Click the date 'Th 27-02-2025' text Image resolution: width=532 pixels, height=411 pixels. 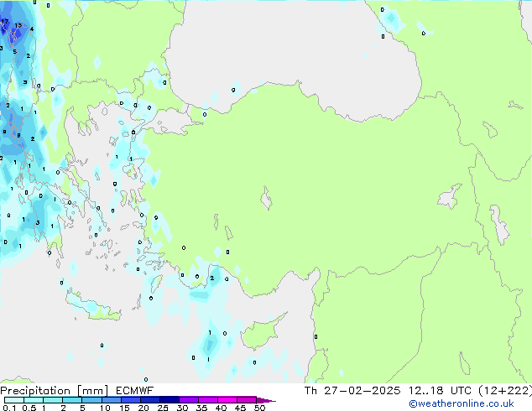[x=352, y=391]
